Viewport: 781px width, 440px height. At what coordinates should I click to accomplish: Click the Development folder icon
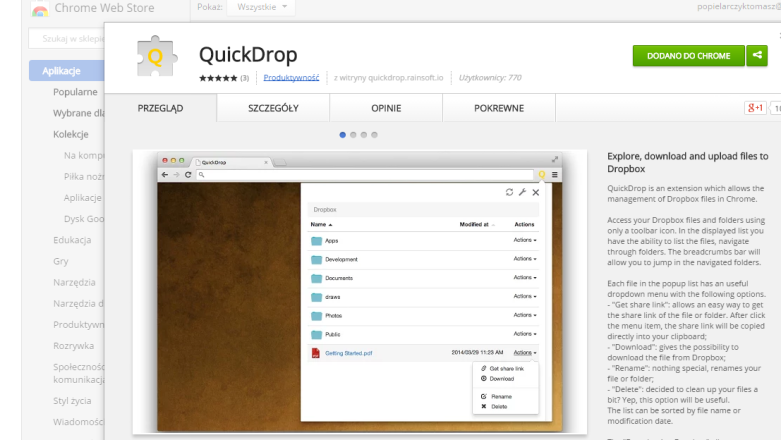pos(316,260)
